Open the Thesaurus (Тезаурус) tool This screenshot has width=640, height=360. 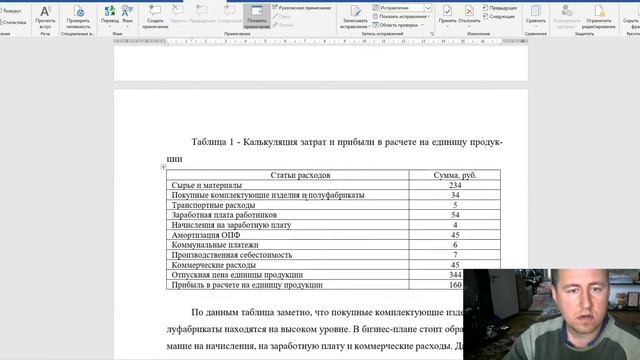pos(11,11)
